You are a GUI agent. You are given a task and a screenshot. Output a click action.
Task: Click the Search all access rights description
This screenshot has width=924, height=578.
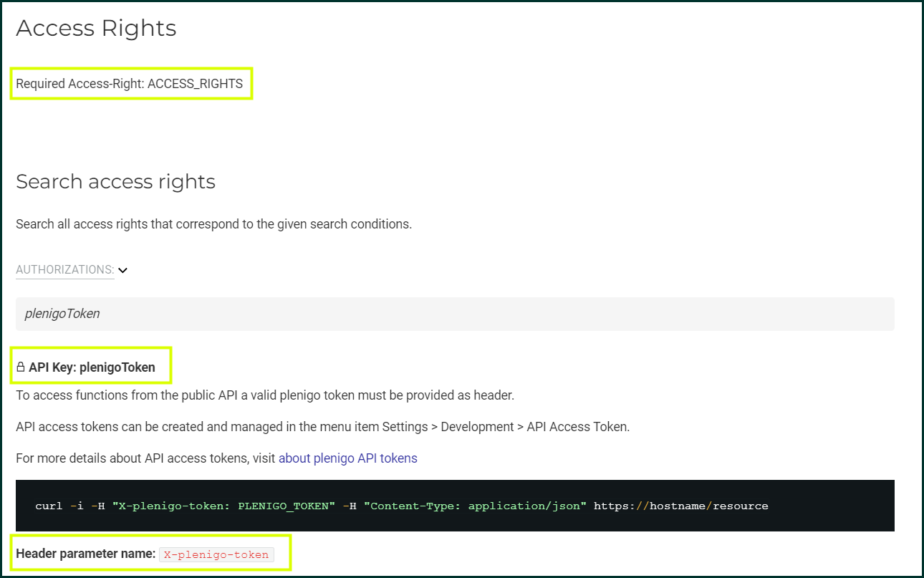pos(214,224)
